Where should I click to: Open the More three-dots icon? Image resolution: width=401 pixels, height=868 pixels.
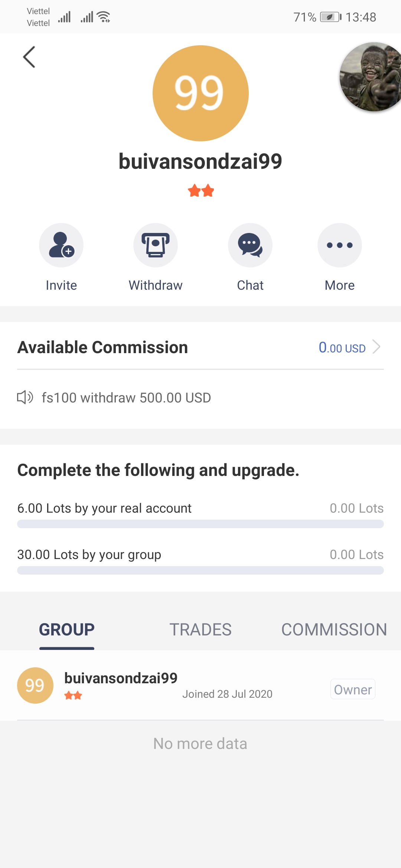pos(340,245)
